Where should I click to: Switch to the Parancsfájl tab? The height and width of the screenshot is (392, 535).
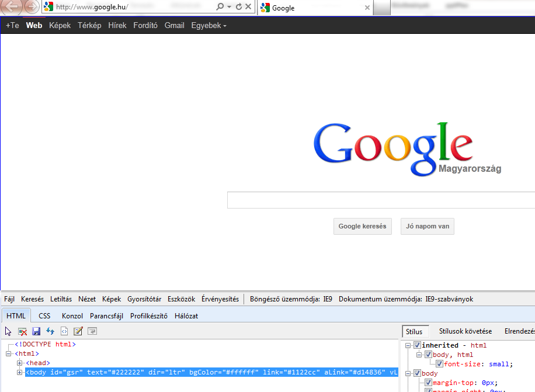(106, 316)
